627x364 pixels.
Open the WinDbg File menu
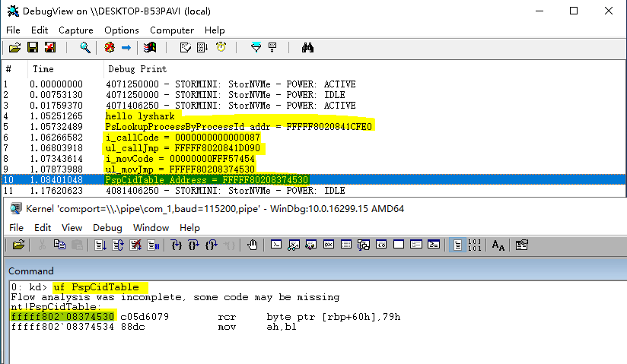[x=16, y=228]
